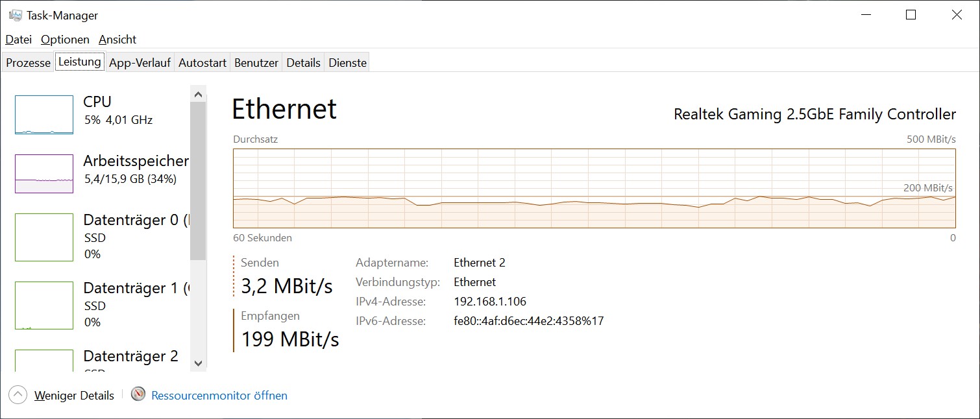Switch to the Autostart tab

202,63
